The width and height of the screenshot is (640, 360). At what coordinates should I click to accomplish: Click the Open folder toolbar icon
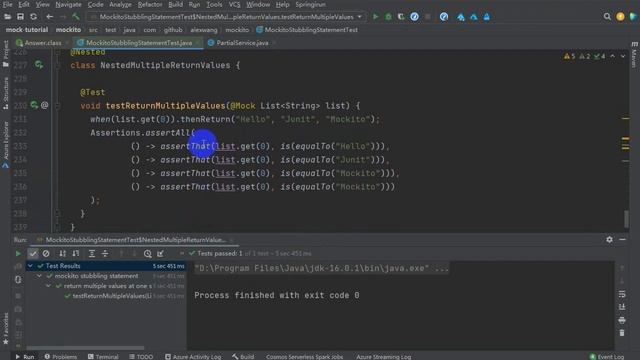[7, 17]
